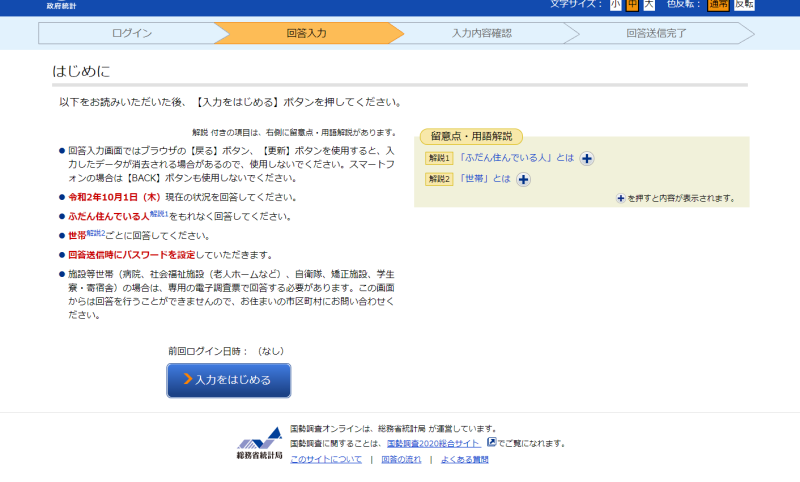This screenshot has width=800, height=482.
Task: Switch to inverted color mode (反転)
Action: 744,5
